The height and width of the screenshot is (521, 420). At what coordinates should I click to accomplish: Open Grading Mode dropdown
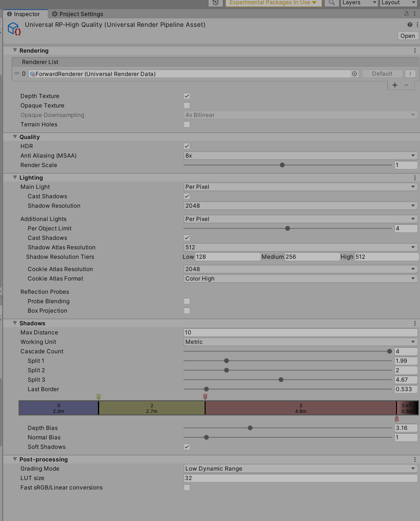[300, 469]
